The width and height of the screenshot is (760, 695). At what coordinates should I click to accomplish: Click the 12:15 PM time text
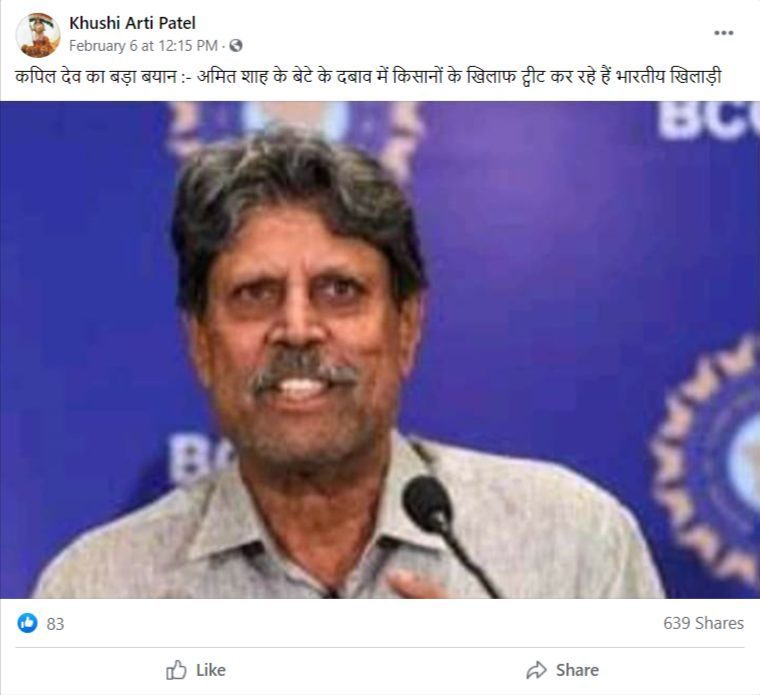[188, 46]
